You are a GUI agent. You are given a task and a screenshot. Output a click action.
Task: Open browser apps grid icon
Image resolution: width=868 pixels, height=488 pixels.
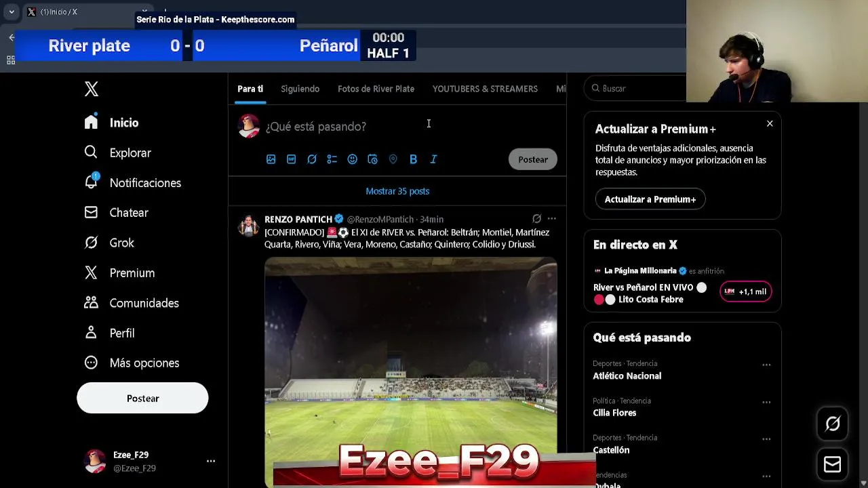click(x=11, y=60)
